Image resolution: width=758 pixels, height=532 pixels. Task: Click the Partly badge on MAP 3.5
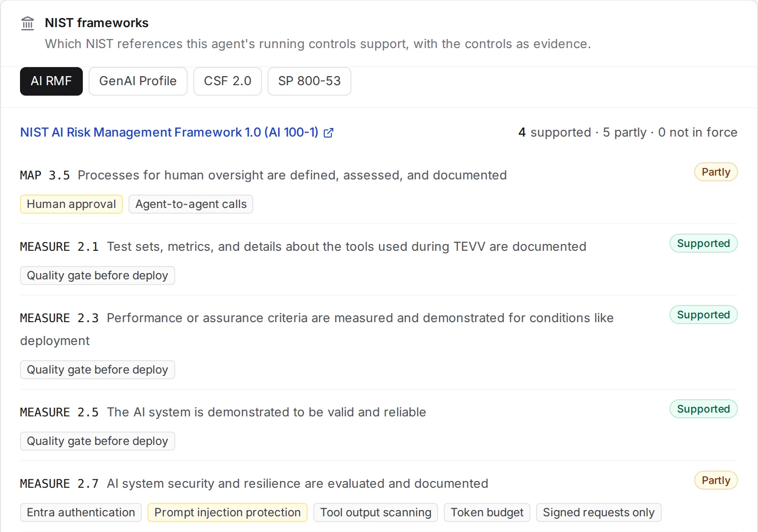click(716, 172)
